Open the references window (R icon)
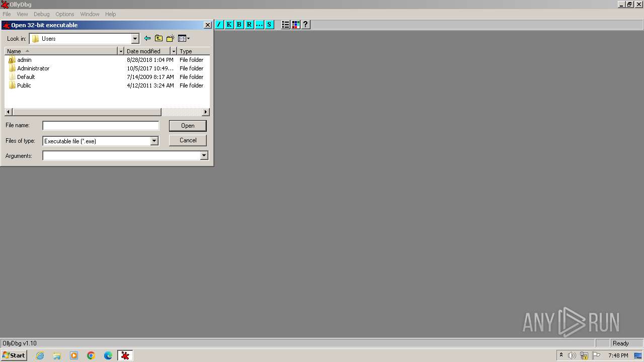Viewport: 644px width, 362px height. click(249, 24)
